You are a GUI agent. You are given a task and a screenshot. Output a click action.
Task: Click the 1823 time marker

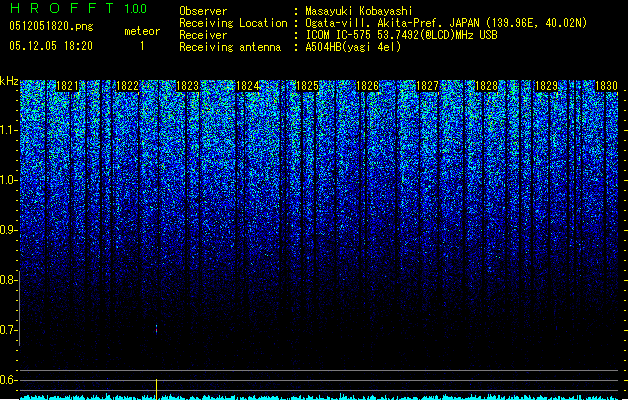(x=187, y=86)
